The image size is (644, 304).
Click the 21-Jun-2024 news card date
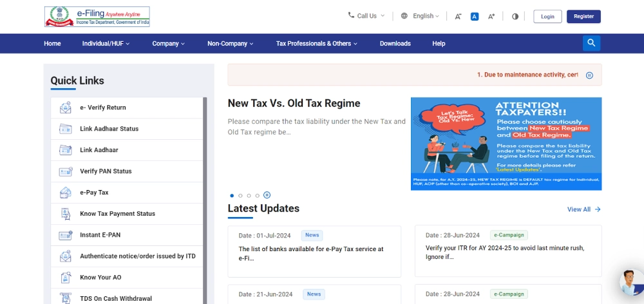(265, 294)
